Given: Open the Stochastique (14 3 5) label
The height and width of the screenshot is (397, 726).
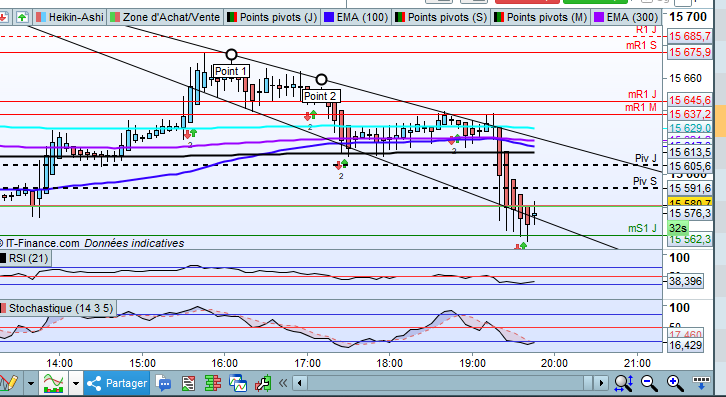Looking at the screenshot, I should 61,308.
